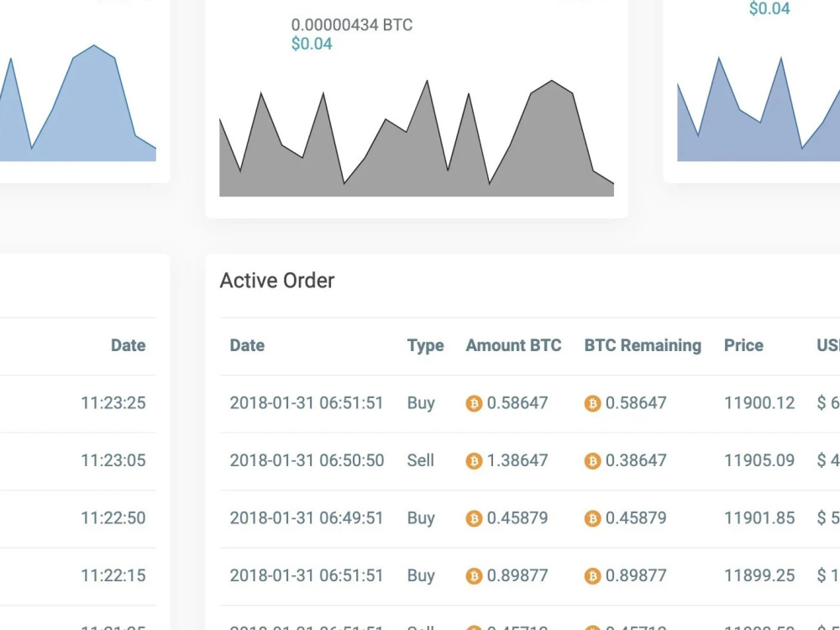This screenshot has width=840, height=630.
Task: Select amount value 1.38647
Action: coord(517,460)
